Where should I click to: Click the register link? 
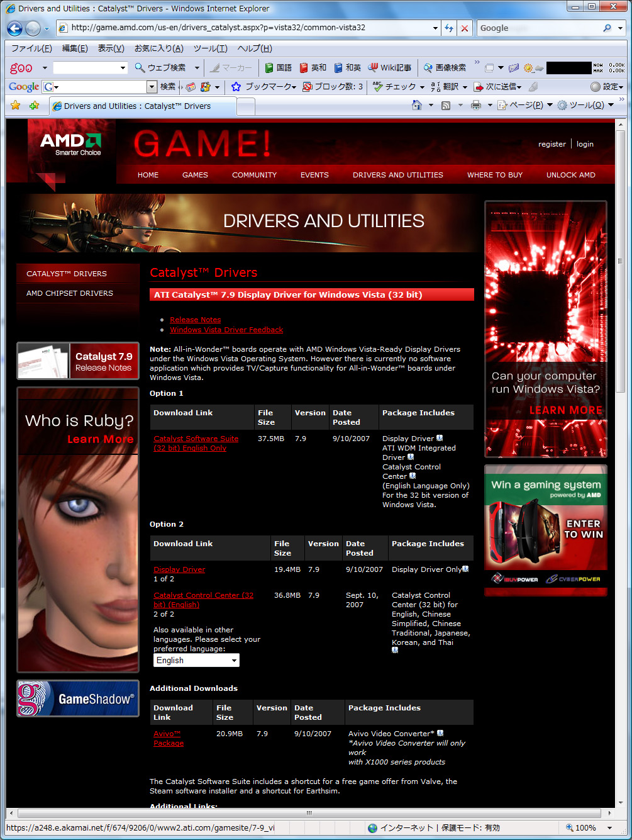(552, 144)
